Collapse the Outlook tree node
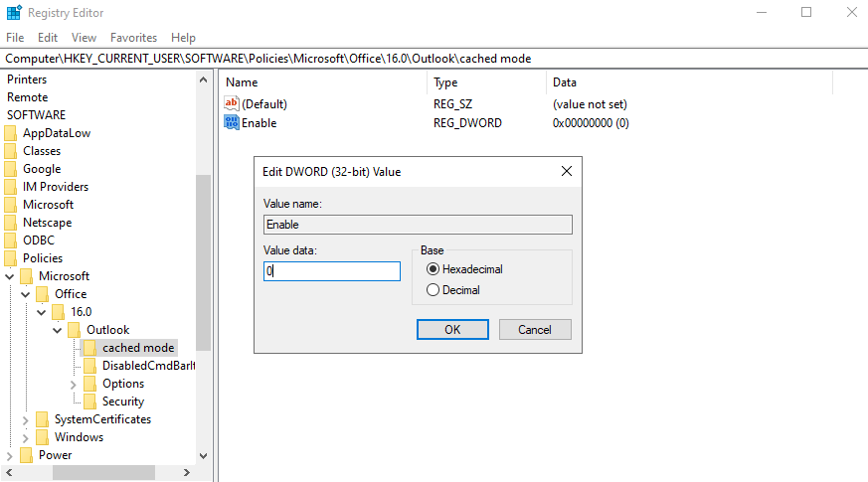This screenshot has width=868, height=482. [58, 330]
